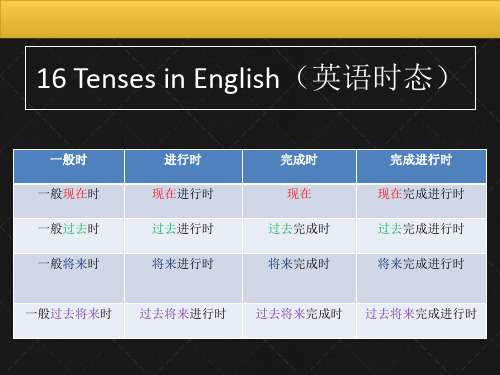
Task: Click the cell 现在进行时
Action: click(x=183, y=201)
